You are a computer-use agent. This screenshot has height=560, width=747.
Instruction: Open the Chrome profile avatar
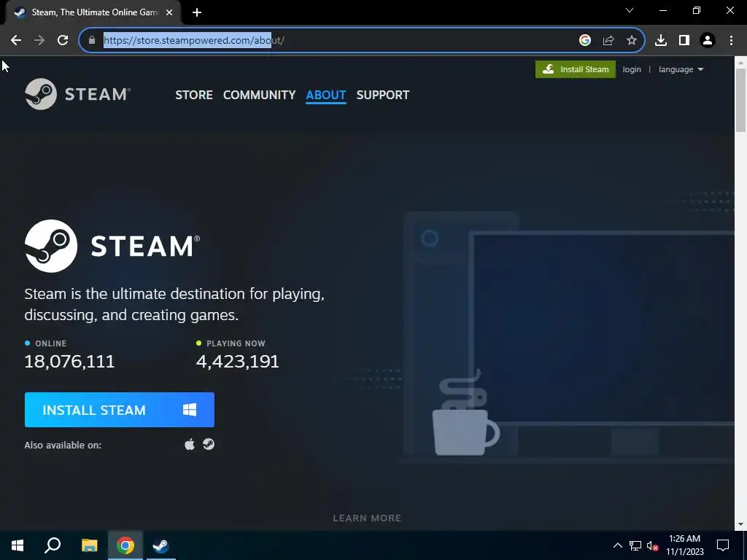pyautogui.click(x=708, y=41)
